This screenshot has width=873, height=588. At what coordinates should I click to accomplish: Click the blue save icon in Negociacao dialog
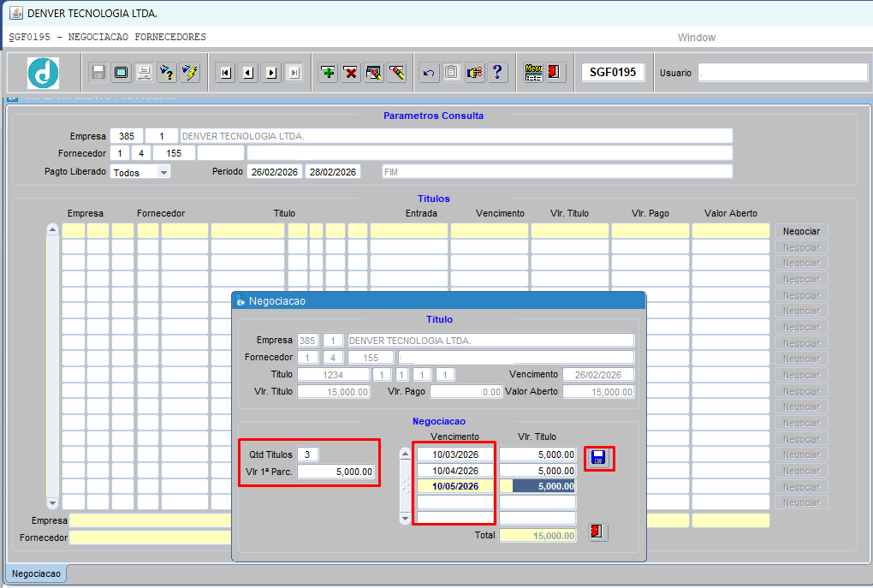tap(599, 458)
